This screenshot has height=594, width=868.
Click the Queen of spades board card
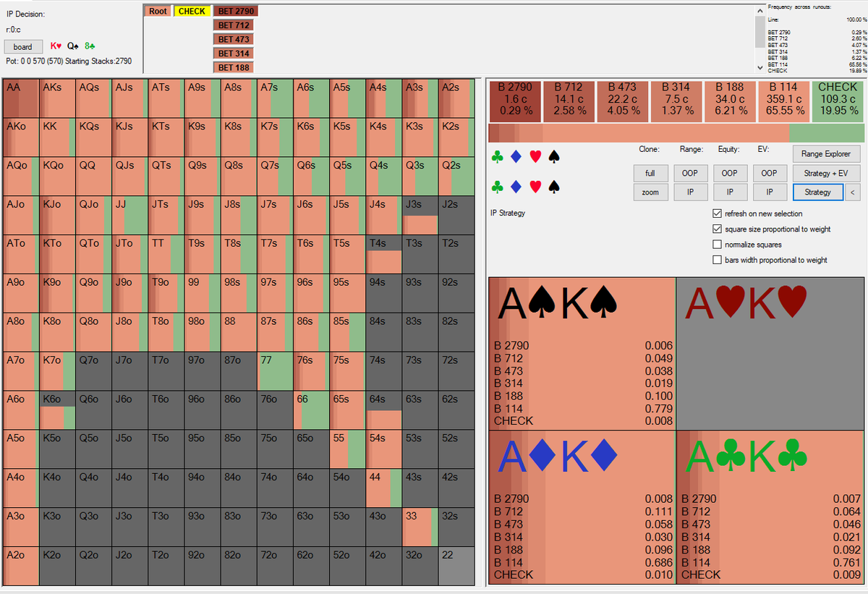point(72,46)
